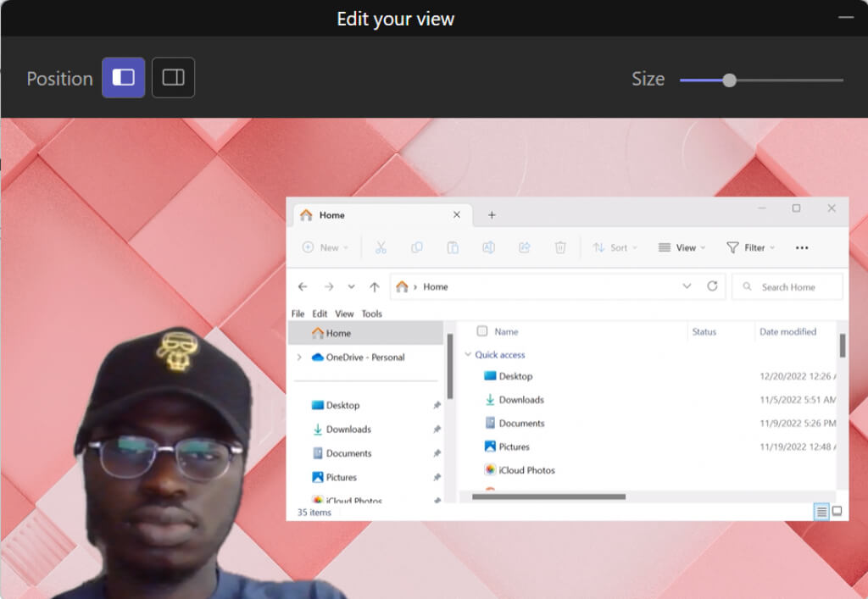
Task: Click the navigation pane vertical scrollbar
Action: 450,366
